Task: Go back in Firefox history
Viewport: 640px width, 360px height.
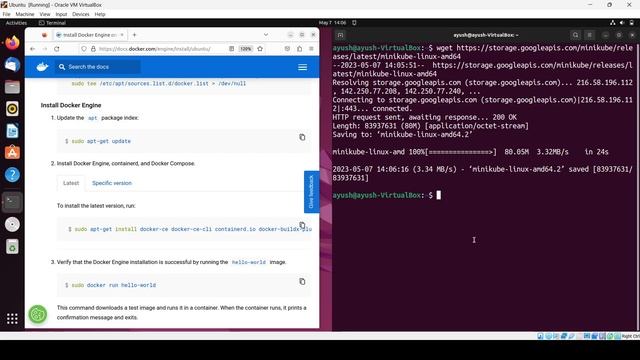Action: pyautogui.click(x=33, y=49)
